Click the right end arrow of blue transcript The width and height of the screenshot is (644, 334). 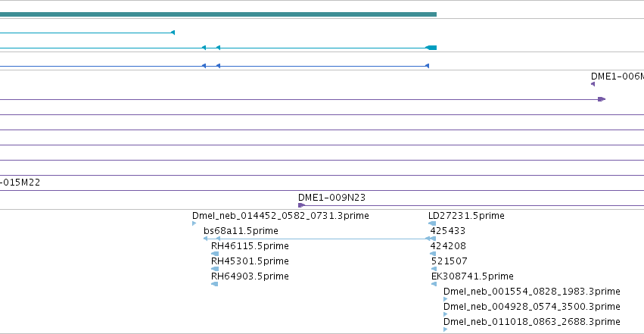click(x=427, y=66)
